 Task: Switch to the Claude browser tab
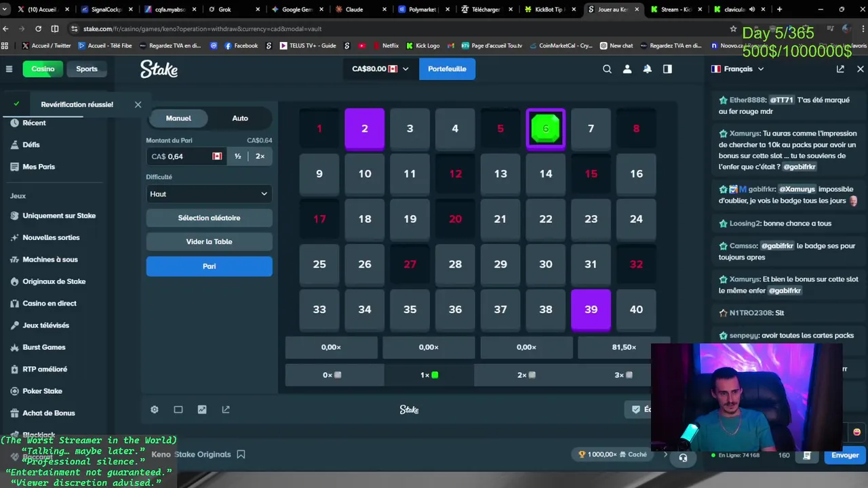[x=360, y=9]
